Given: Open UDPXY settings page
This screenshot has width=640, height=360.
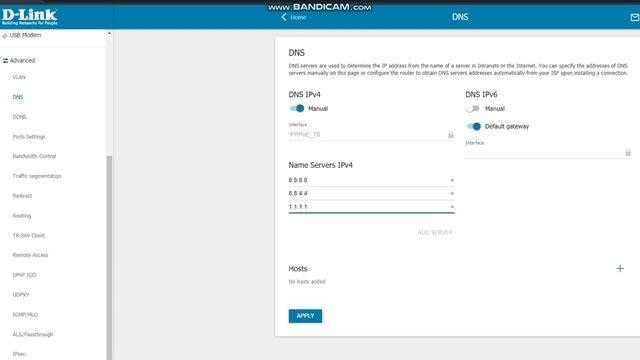Looking at the screenshot, I should tap(20, 295).
